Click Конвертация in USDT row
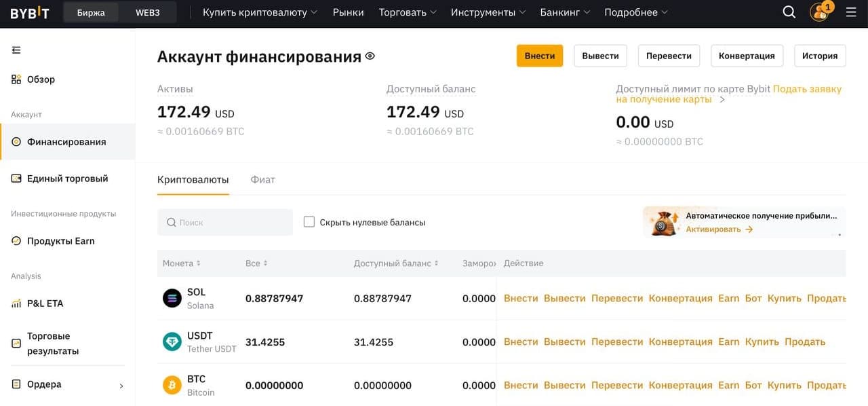This screenshot has width=868, height=406. 681,342
